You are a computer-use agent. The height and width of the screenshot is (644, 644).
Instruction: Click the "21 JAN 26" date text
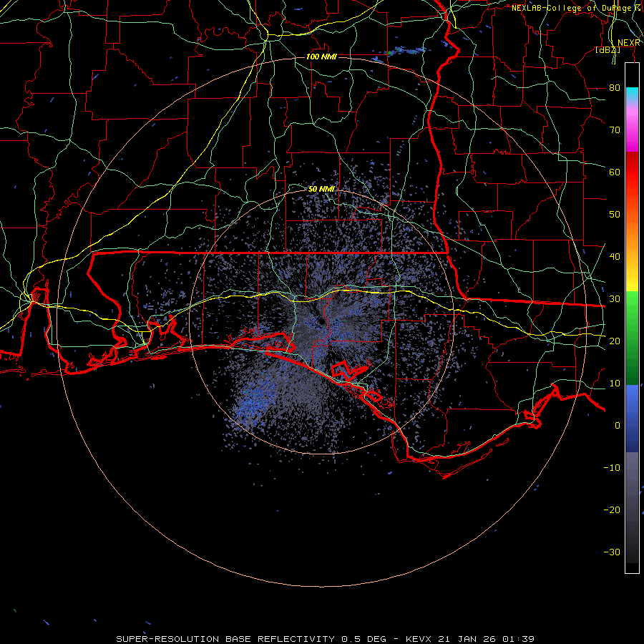click(467, 639)
